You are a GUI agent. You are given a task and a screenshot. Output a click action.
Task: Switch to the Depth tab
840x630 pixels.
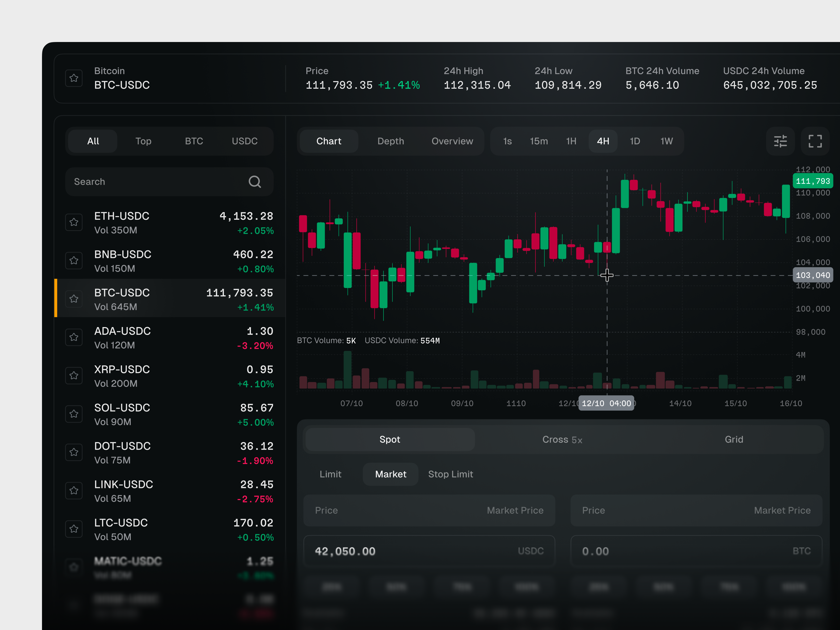click(391, 141)
